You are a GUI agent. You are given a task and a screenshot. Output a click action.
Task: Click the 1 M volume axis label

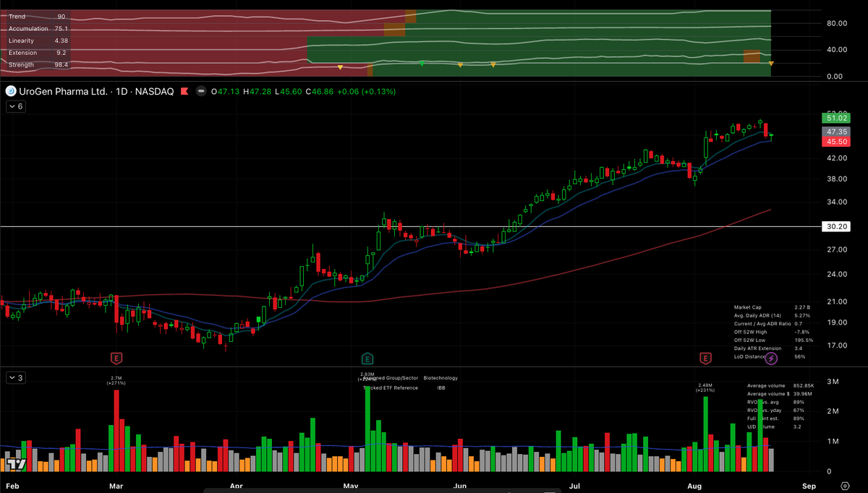[833, 441]
